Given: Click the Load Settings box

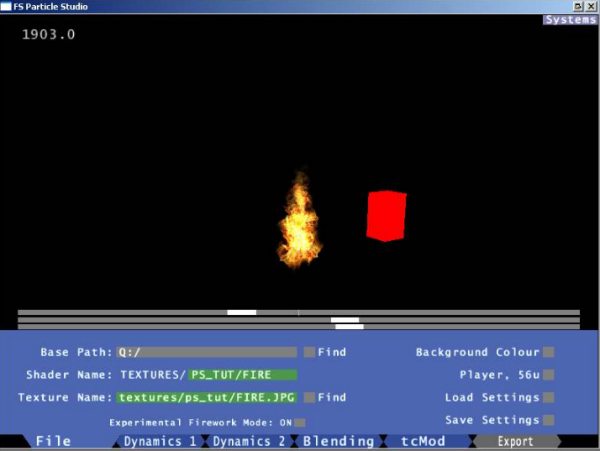Looking at the screenshot, I should pyautogui.click(x=548, y=397).
